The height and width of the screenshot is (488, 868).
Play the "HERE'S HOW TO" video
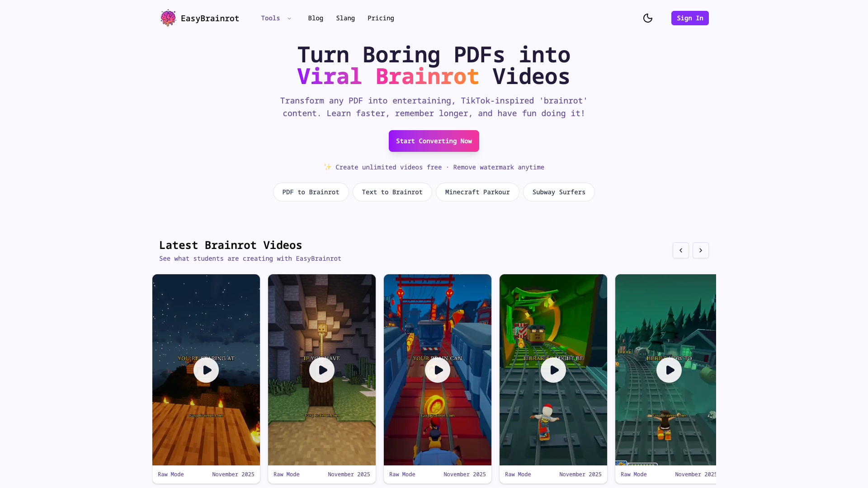click(x=669, y=370)
